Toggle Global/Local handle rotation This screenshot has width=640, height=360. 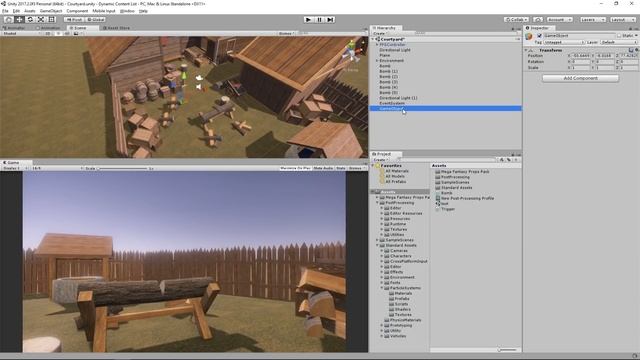[96, 19]
